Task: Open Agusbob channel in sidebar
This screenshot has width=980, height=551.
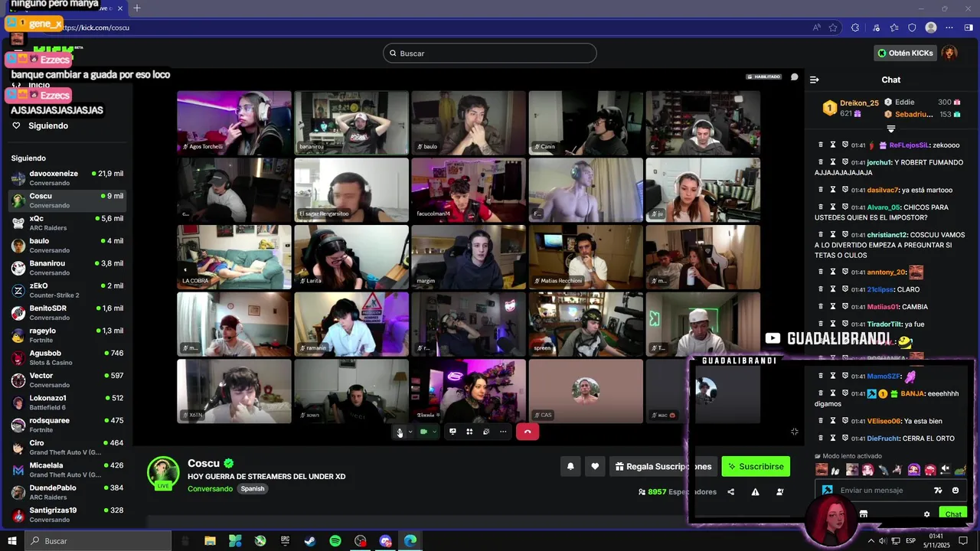Action: 67,357
